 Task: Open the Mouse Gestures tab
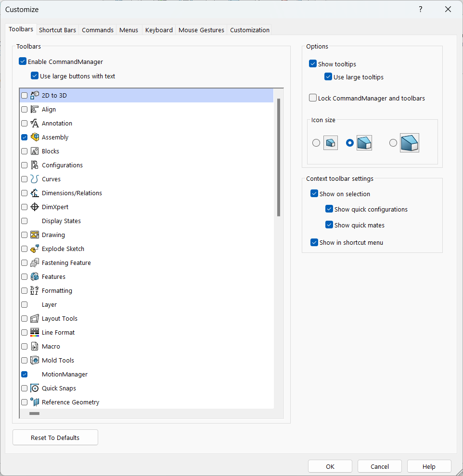(x=202, y=30)
